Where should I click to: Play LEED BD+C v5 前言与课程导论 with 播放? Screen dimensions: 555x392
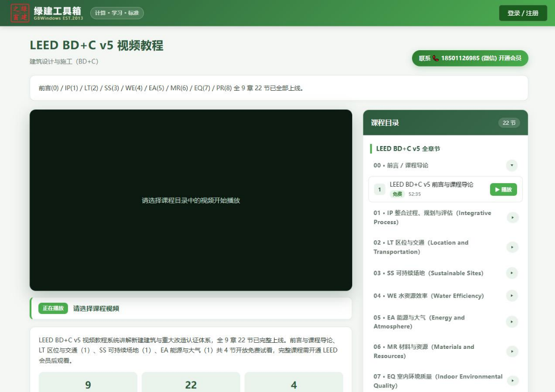coord(503,190)
